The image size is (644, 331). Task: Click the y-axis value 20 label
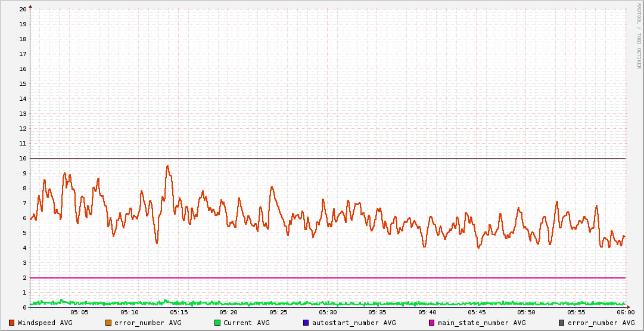click(23, 9)
